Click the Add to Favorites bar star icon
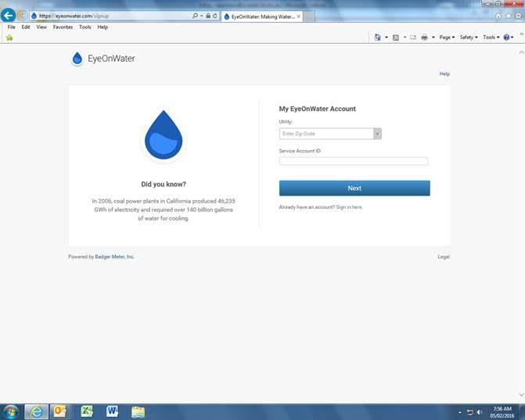Screen dimensions: 525x420 [x=9, y=38]
